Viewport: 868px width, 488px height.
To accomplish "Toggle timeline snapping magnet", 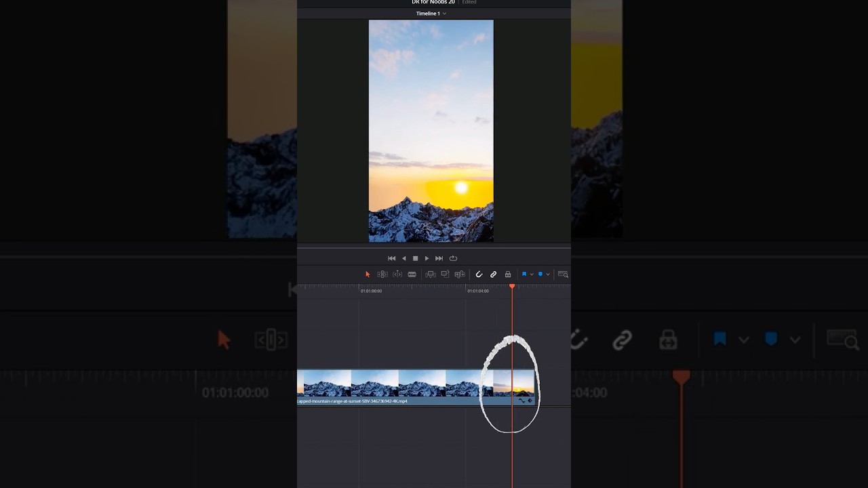I will [479, 274].
